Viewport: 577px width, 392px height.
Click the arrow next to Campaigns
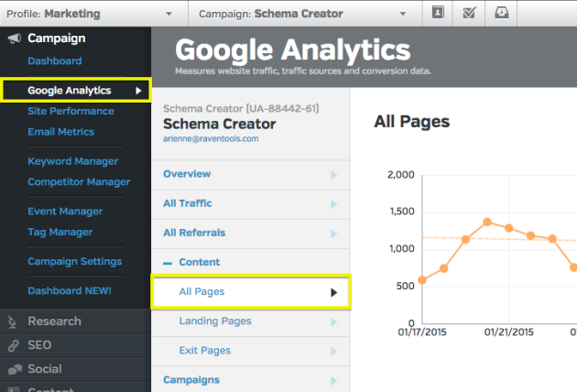[333, 381]
